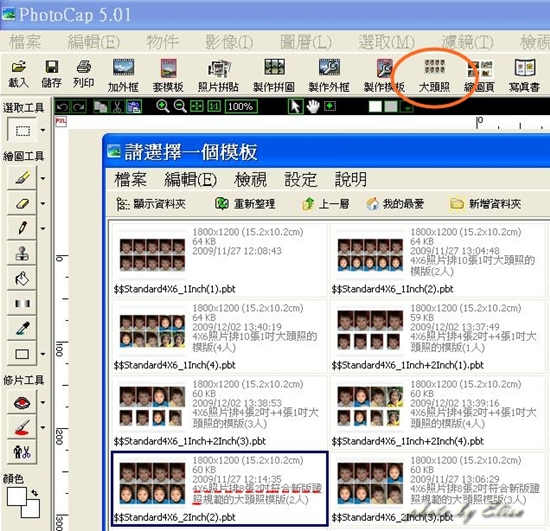Select the rectangle shape tool
The width and height of the screenshot is (550, 531).
click(x=22, y=354)
